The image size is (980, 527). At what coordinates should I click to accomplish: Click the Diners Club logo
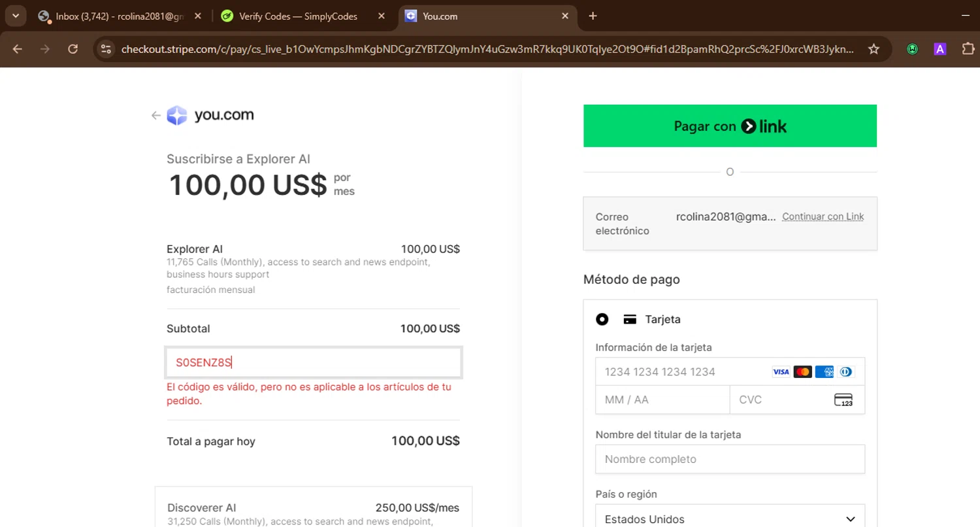tap(846, 371)
